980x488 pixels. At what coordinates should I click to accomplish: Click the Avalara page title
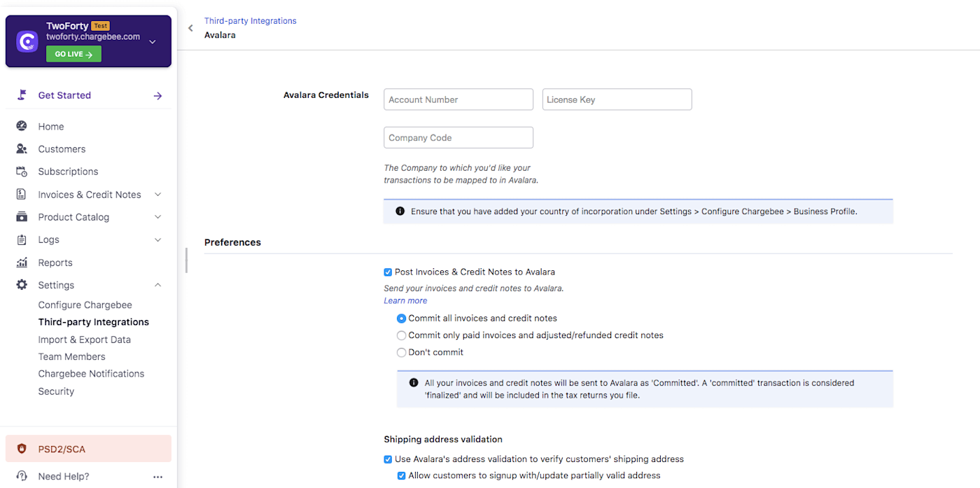coord(220,35)
